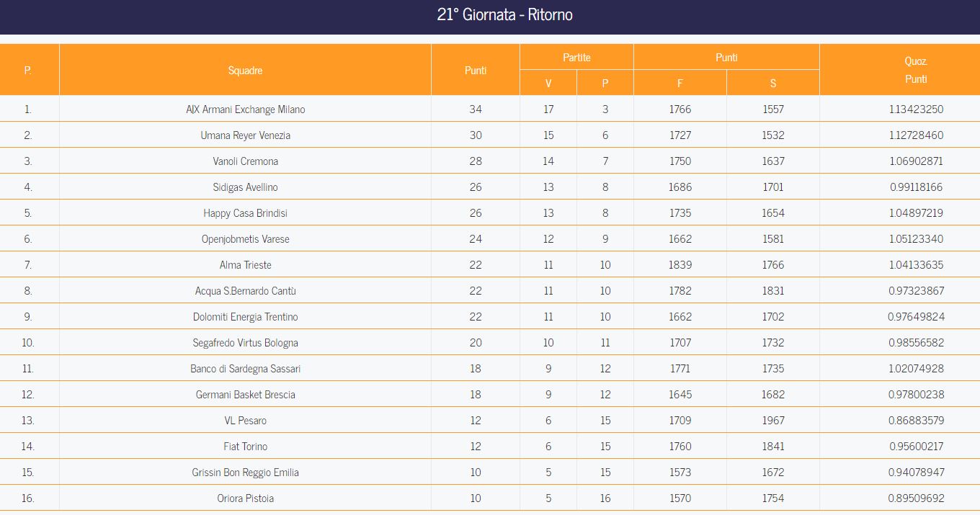Select Vanoli Cremona team name
980x515 pixels.
point(246,161)
